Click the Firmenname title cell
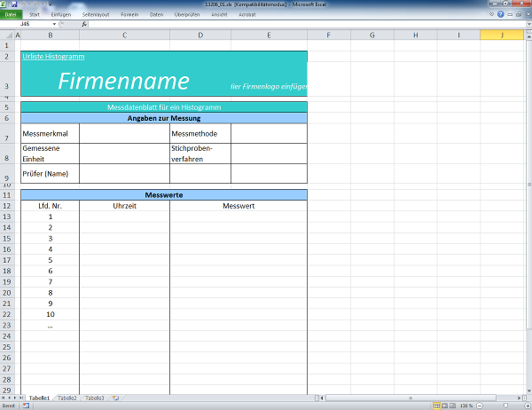The width and height of the screenshot is (532, 410). pos(124,82)
